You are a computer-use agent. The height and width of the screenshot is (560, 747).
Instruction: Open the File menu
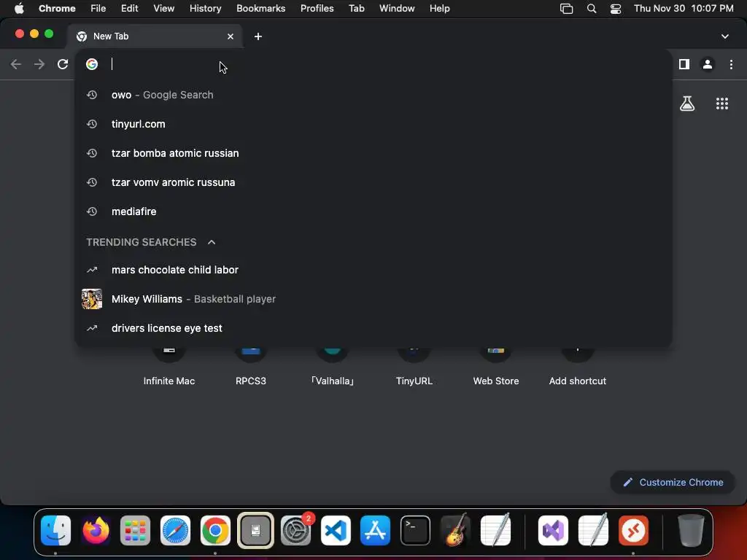(x=98, y=8)
